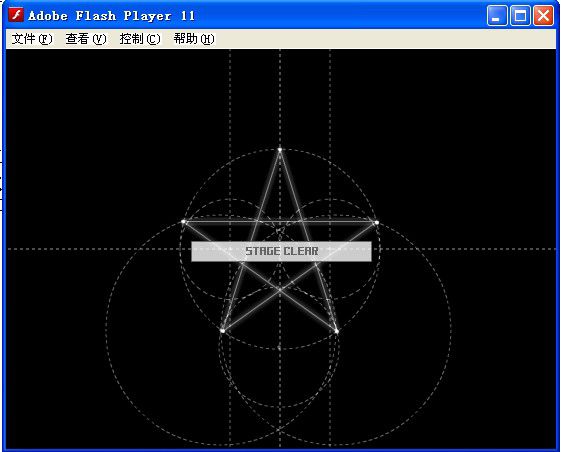The height and width of the screenshot is (452, 562).
Task: Close the Flash Player window
Action: pos(543,16)
